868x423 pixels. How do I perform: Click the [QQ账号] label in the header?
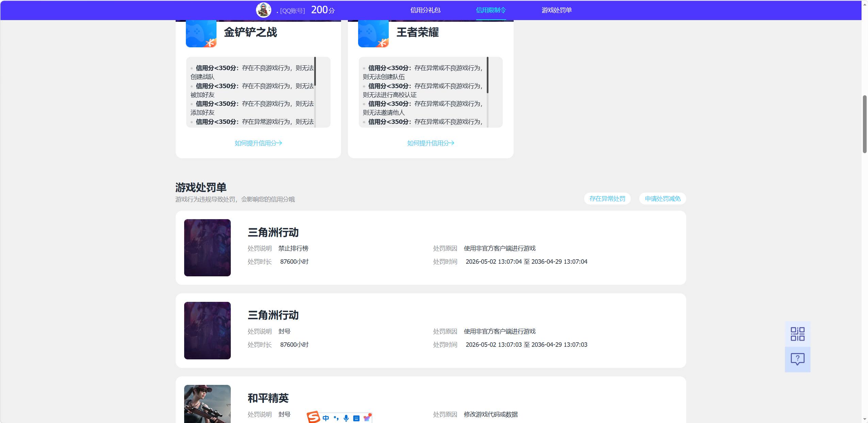coord(292,11)
